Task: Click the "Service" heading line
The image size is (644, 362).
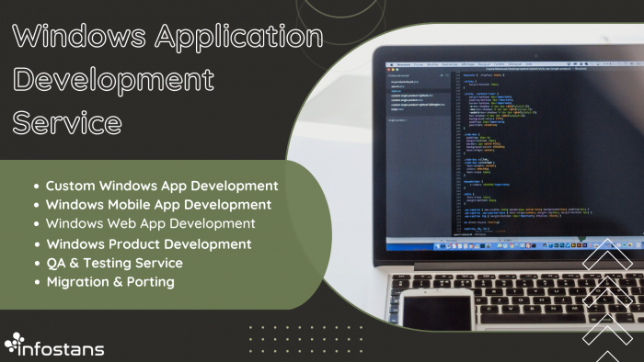Action: coord(67,122)
